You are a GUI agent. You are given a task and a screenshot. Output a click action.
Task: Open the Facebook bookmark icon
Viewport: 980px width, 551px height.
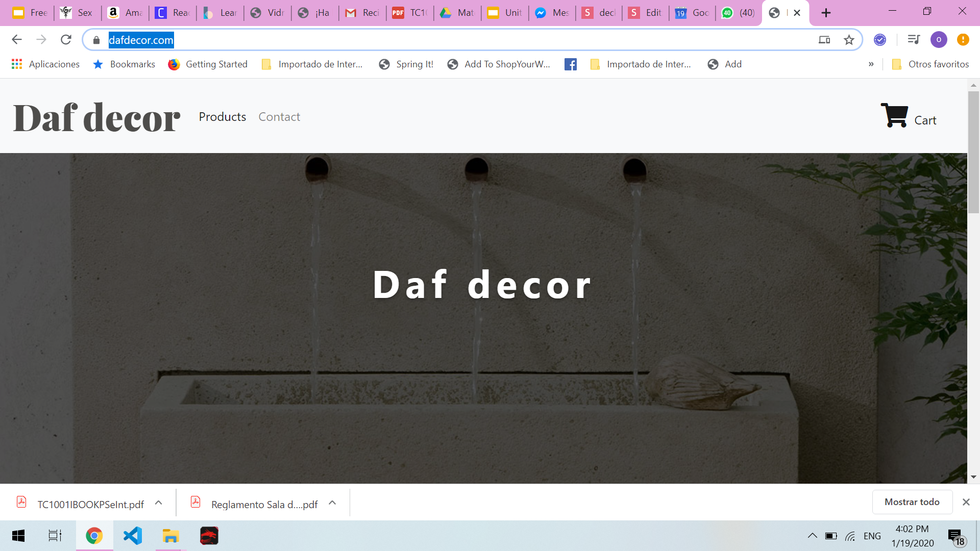[x=571, y=64]
